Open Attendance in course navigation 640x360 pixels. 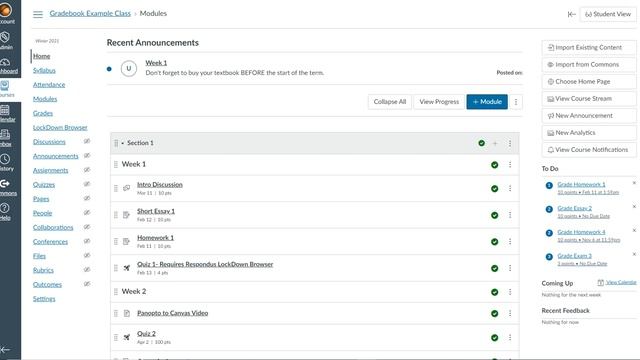(x=49, y=85)
